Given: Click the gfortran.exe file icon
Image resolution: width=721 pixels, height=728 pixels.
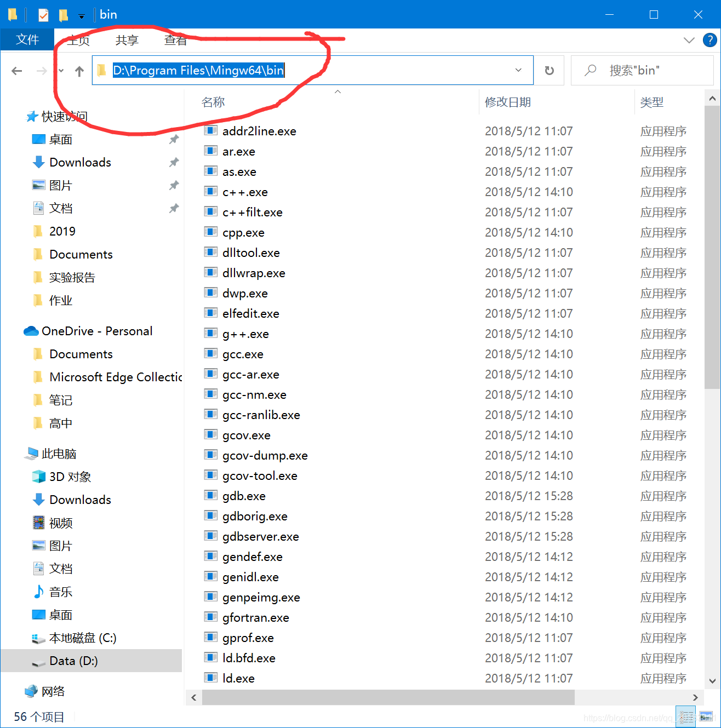Looking at the screenshot, I should click(x=210, y=617).
